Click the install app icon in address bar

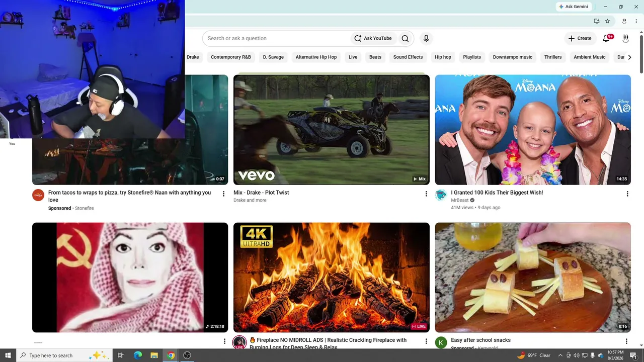pyautogui.click(x=597, y=21)
